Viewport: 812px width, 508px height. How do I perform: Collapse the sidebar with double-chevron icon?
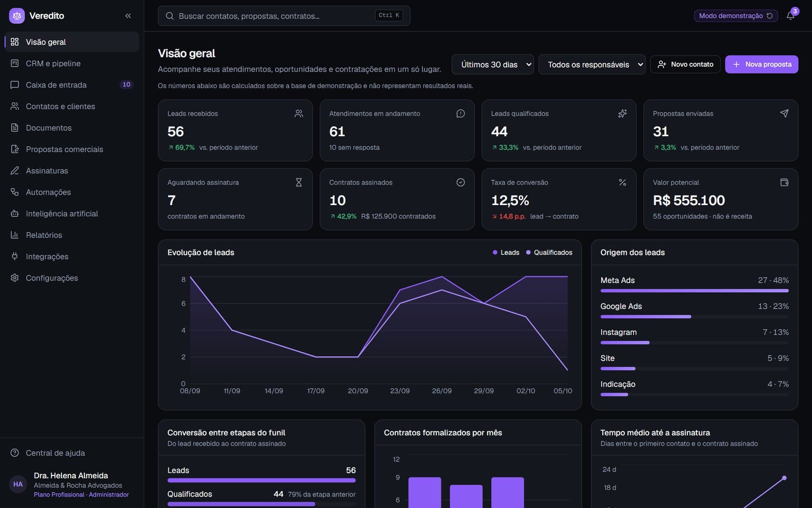pos(128,16)
